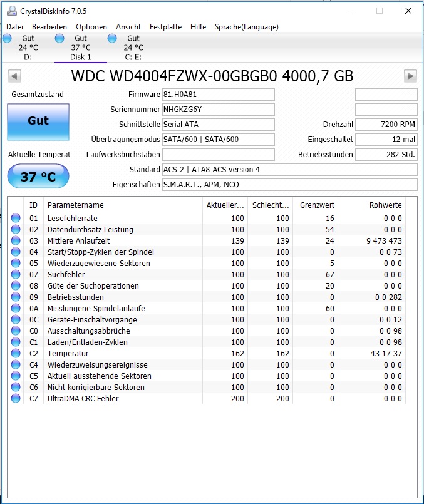Click the Firmware field 81.H0A81
The width and height of the screenshot is (424, 504).
click(219, 95)
